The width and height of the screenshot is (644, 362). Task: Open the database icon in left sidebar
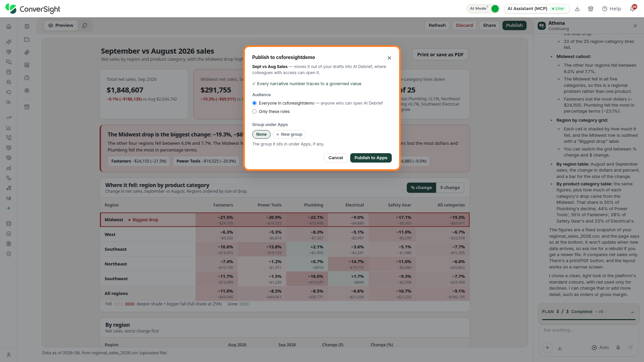9,224
